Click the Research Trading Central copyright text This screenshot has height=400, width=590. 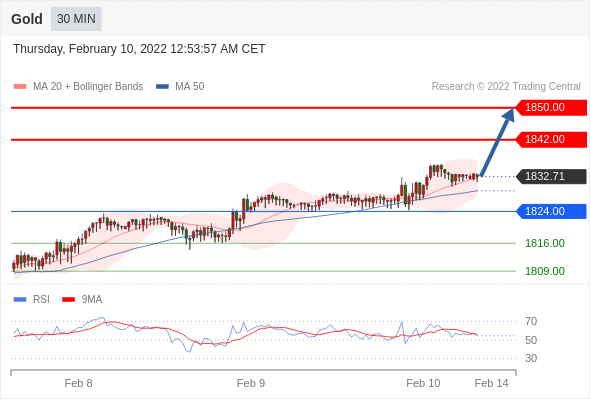click(x=506, y=87)
